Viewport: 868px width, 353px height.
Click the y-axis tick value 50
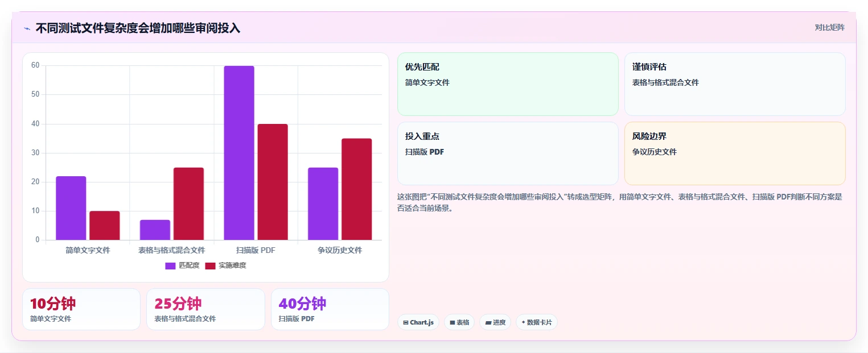coord(35,94)
